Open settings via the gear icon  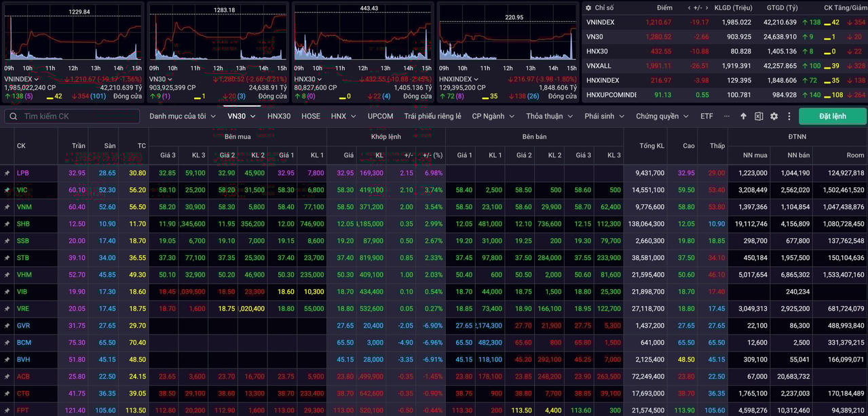(774, 116)
